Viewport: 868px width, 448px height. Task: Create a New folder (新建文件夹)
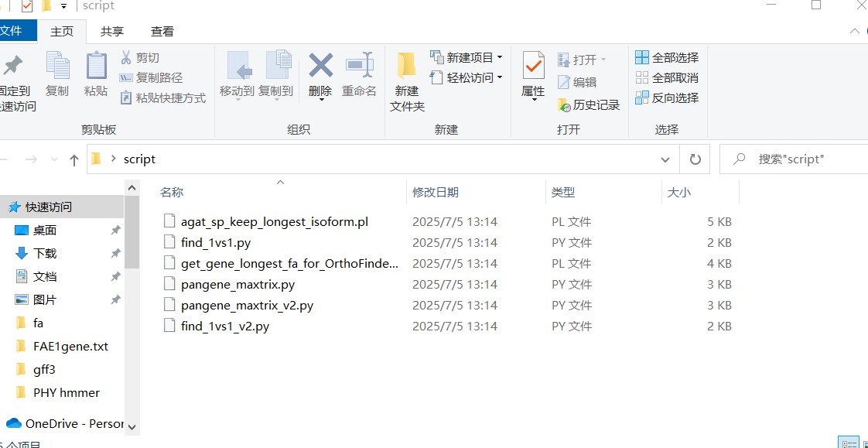click(407, 82)
